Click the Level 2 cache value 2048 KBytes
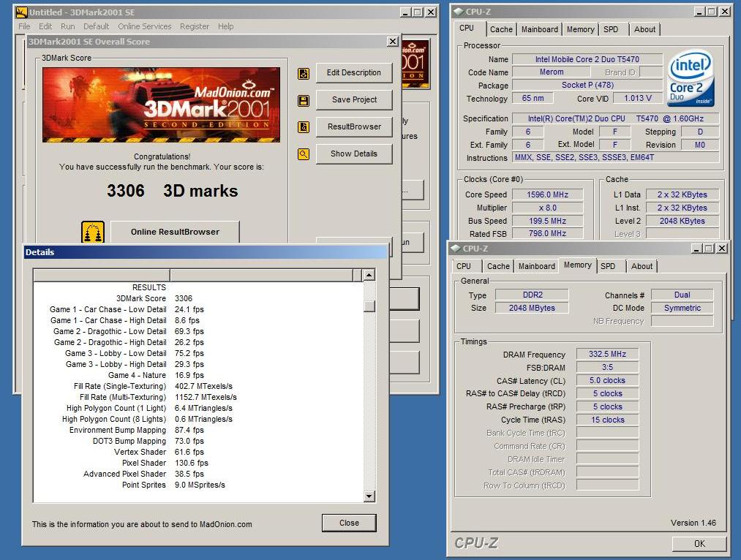Viewport: 741px width, 560px height. click(682, 221)
